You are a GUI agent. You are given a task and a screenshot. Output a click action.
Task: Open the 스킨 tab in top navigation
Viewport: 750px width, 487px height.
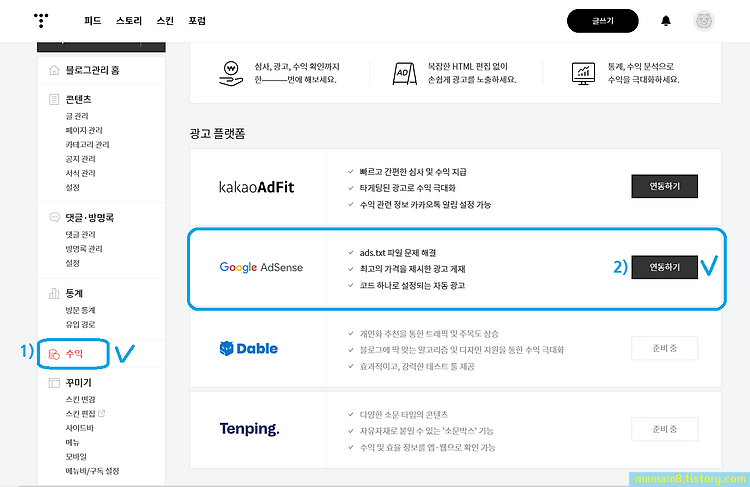(165, 21)
